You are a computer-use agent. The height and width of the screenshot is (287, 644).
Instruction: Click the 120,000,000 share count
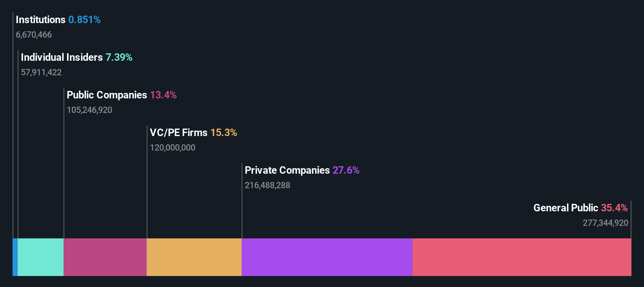click(173, 148)
